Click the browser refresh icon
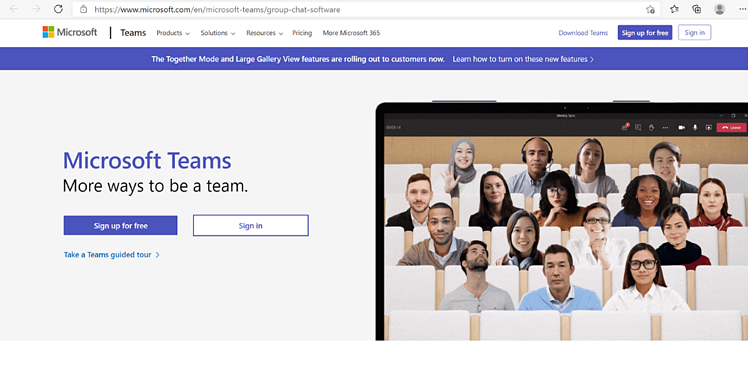This screenshot has height=374, width=748. click(58, 9)
